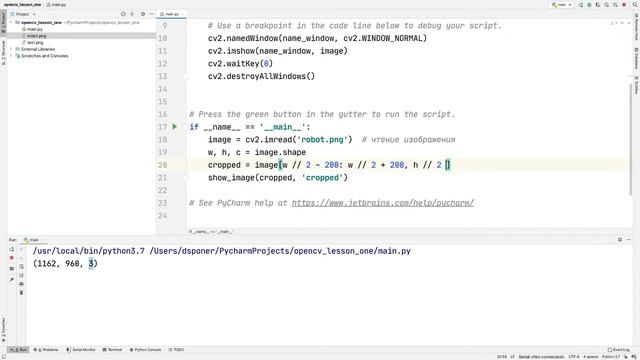Open the TODO tool window
The height and width of the screenshot is (360, 640).
point(176,350)
